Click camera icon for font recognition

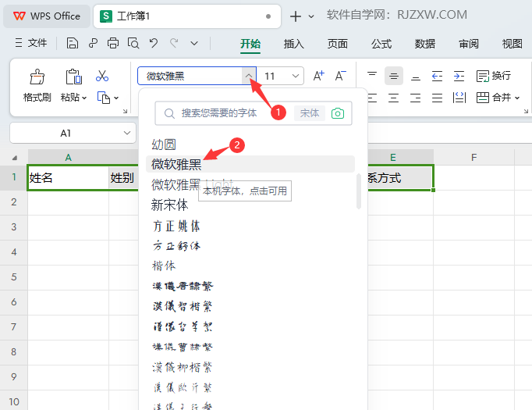(x=338, y=113)
